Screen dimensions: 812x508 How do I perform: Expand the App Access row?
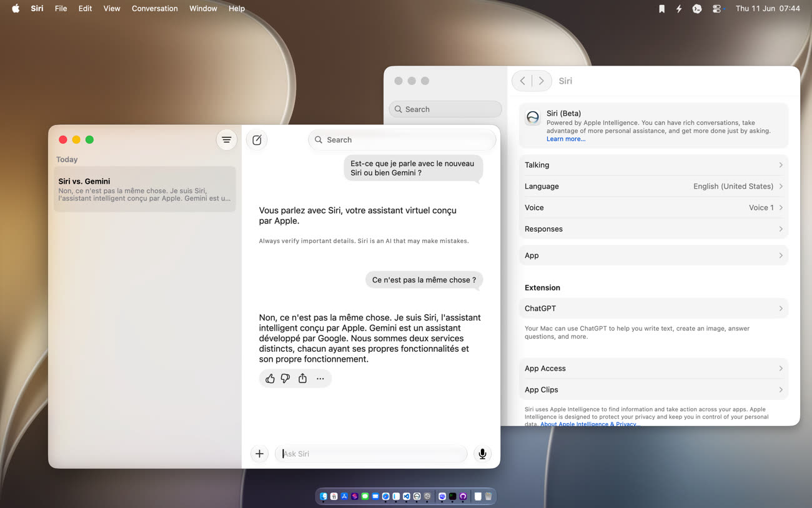tap(653, 369)
